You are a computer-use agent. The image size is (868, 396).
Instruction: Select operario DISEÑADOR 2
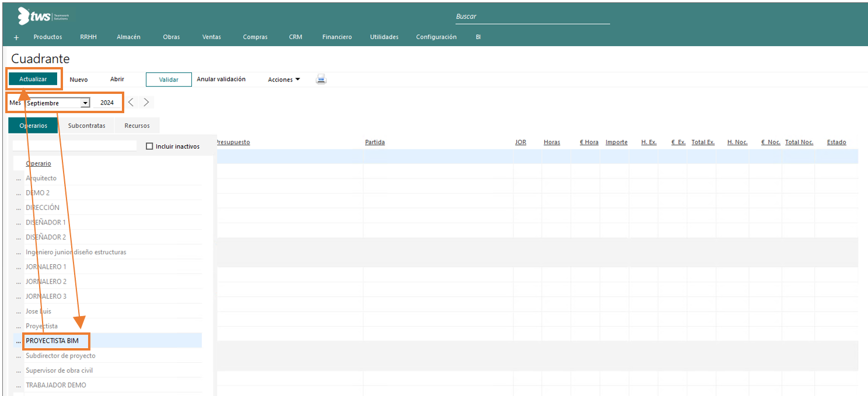coord(46,237)
